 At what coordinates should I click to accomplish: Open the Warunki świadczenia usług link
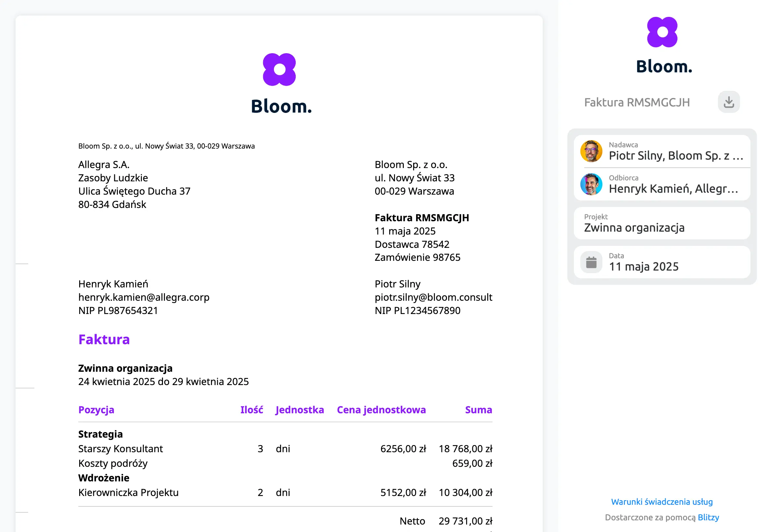point(661,502)
